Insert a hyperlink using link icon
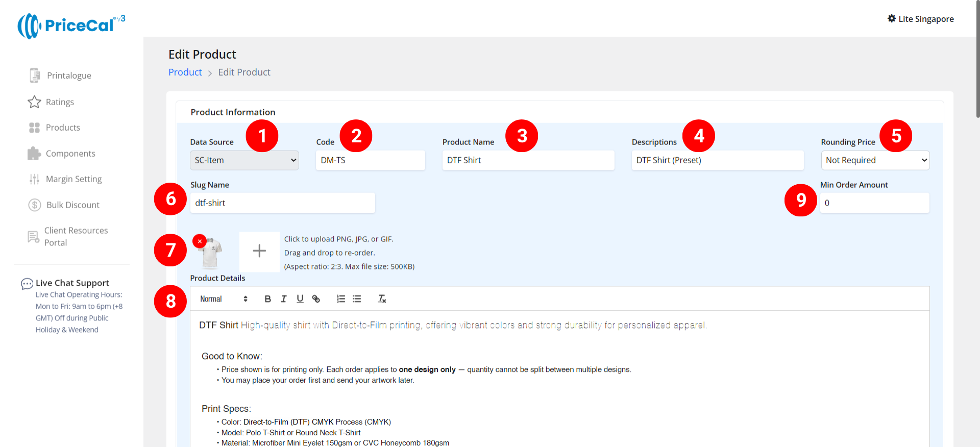The width and height of the screenshot is (980, 447). point(316,299)
